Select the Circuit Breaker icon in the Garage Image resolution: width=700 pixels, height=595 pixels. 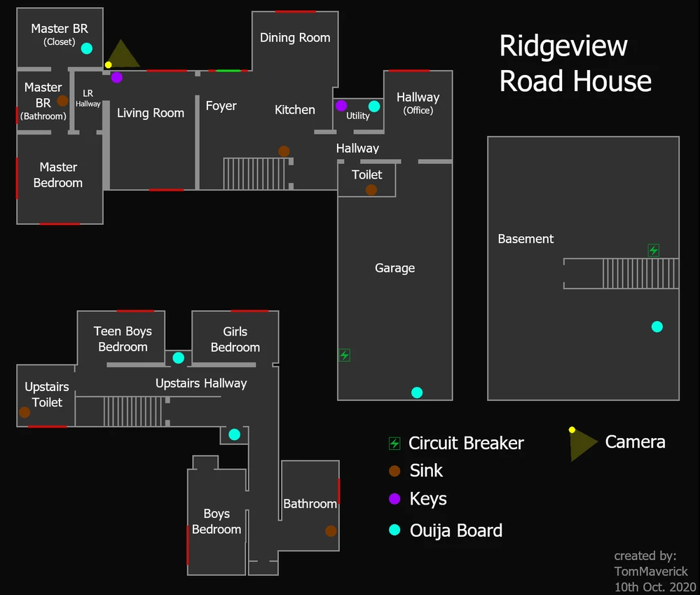click(344, 355)
